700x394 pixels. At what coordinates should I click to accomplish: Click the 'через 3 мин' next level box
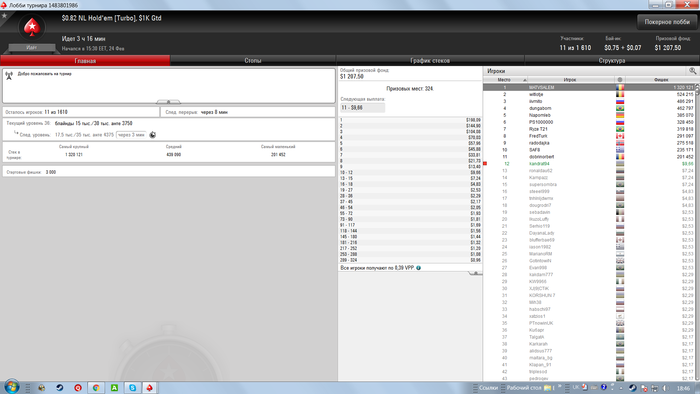point(131,135)
